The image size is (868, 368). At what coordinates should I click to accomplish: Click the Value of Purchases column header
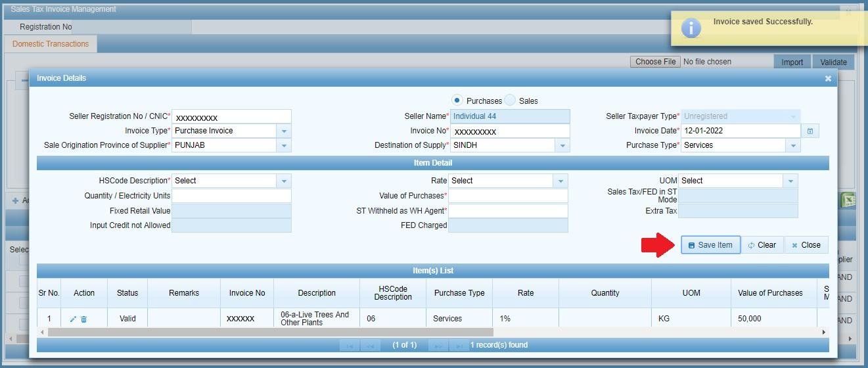(x=770, y=293)
